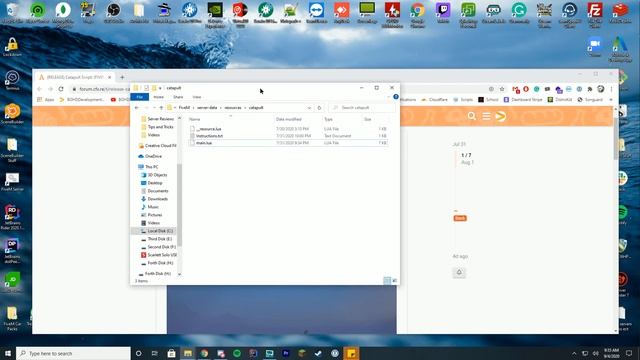Open Sticky Notes from taskbar
This screenshot has height=360, width=640.
[x=351, y=353]
